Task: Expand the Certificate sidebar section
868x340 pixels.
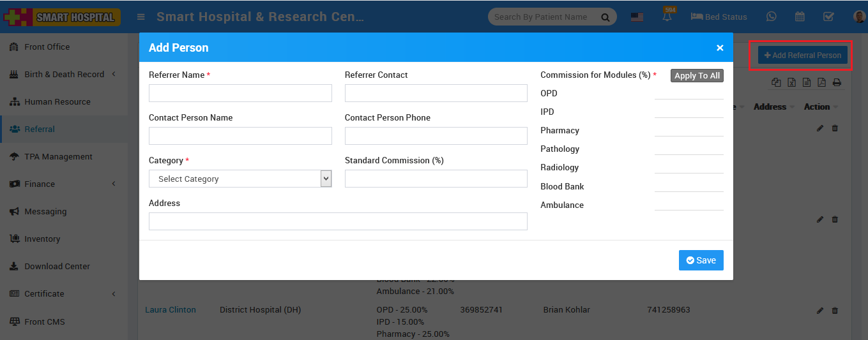Action: point(64,293)
